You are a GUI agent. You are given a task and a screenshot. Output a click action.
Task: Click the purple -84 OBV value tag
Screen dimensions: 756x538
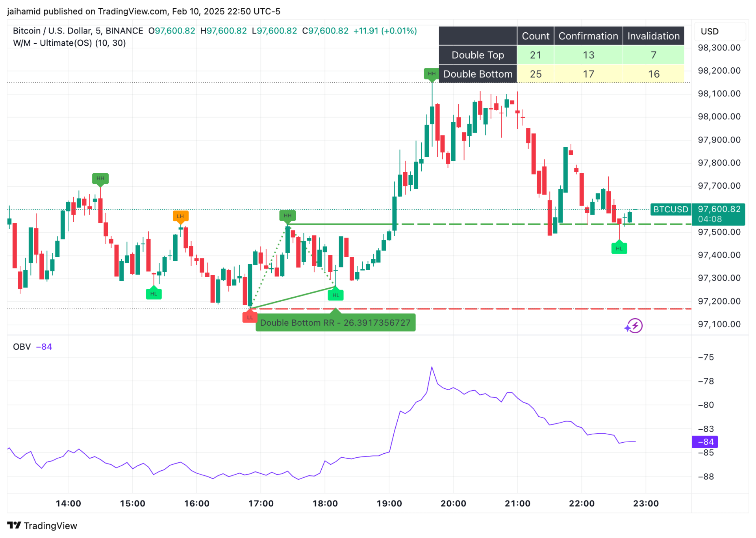[705, 442]
